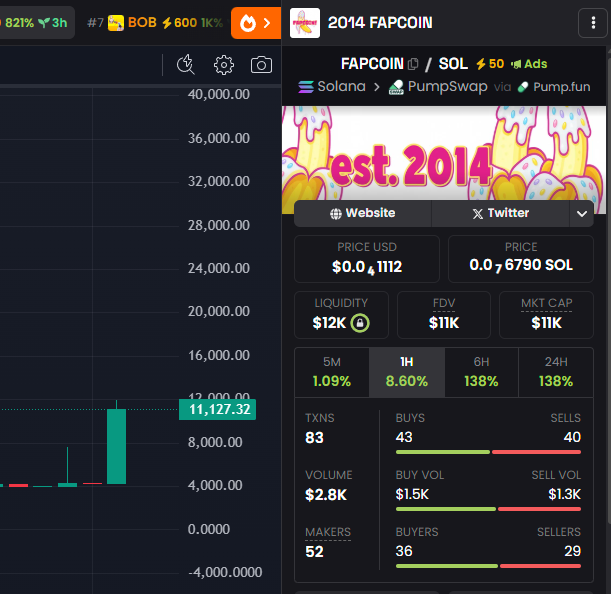The image size is (611, 594).
Task: Open the trending fire icon button
Action: (256, 23)
